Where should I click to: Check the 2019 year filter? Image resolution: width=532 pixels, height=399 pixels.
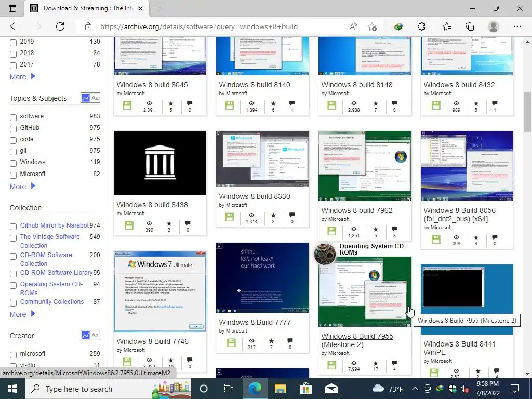click(x=13, y=43)
